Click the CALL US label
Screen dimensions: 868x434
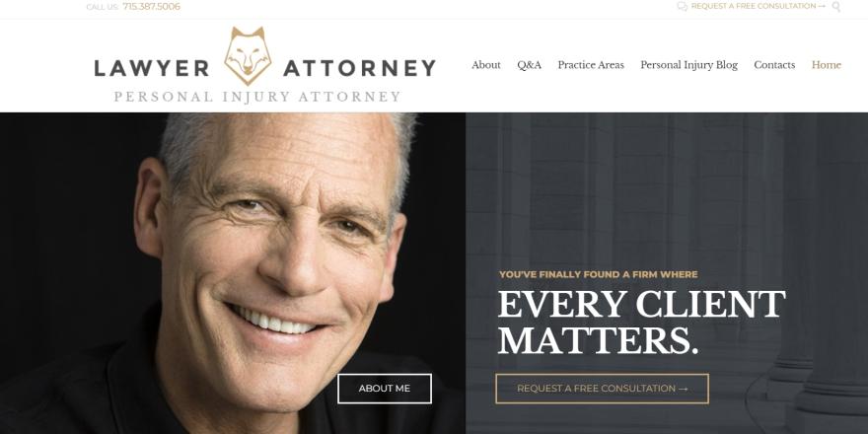coord(103,7)
